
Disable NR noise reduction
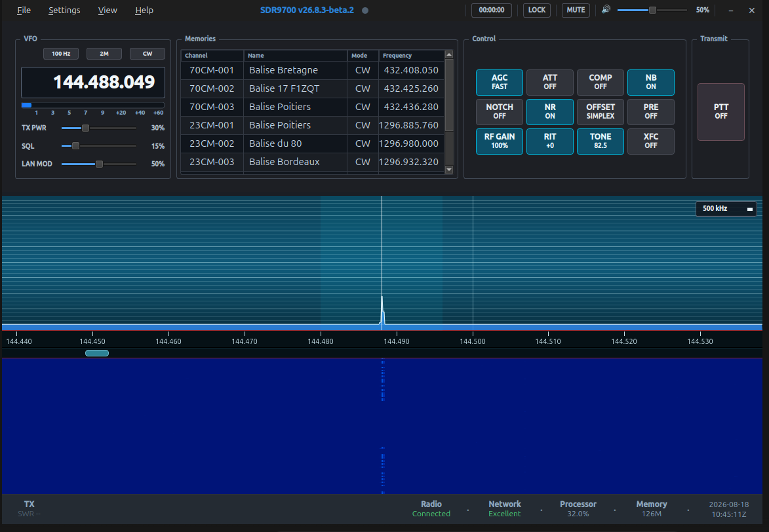pos(550,111)
